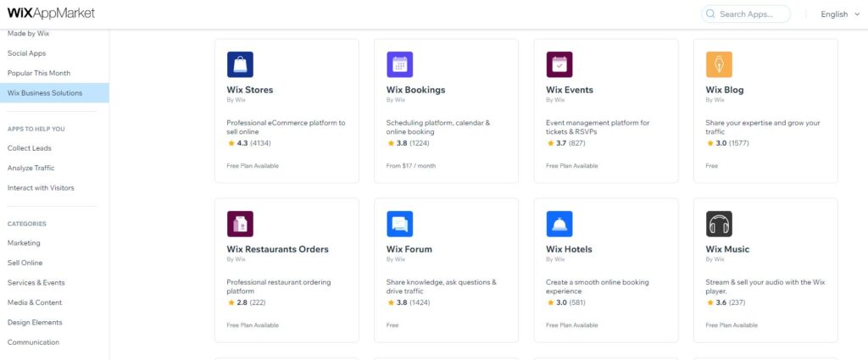Select Wix Business Solutions in sidebar
This screenshot has width=868, height=360.
[x=54, y=93]
